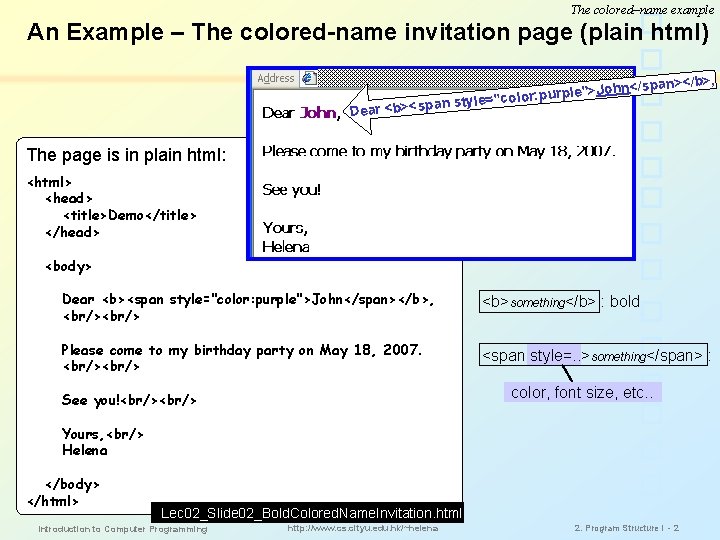Click the <b>something</b> tag box
Image resolution: width=720 pixels, height=540 pixels.
click(x=539, y=302)
